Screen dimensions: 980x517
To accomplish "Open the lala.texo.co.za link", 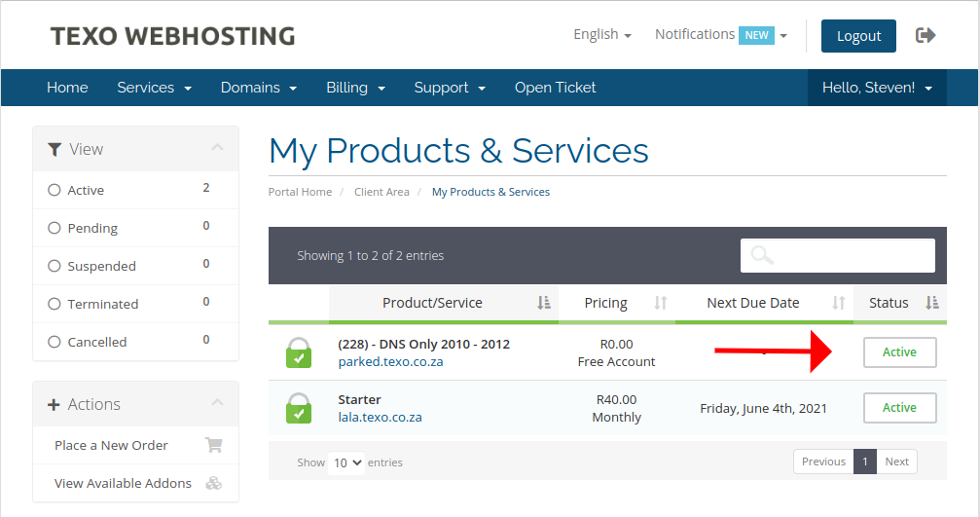I will (380, 417).
